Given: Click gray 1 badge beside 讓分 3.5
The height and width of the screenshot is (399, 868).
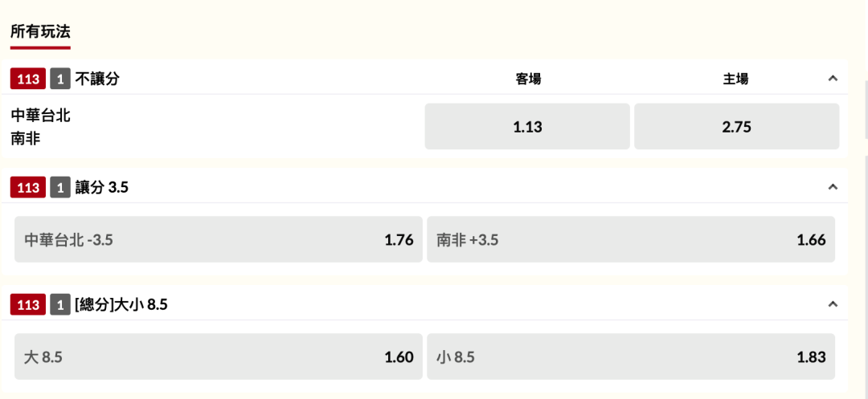Looking at the screenshot, I should (60, 188).
